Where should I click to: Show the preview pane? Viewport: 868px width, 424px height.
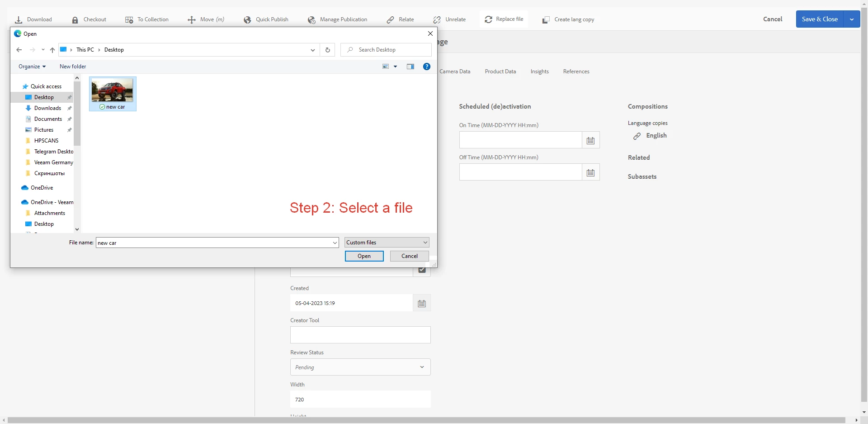point(410,67)
